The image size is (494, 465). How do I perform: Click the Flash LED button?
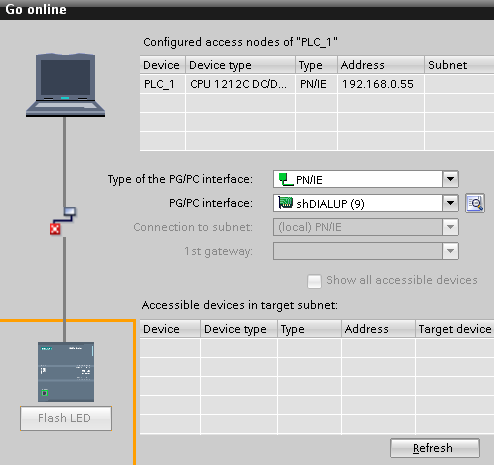coord(66,418)
